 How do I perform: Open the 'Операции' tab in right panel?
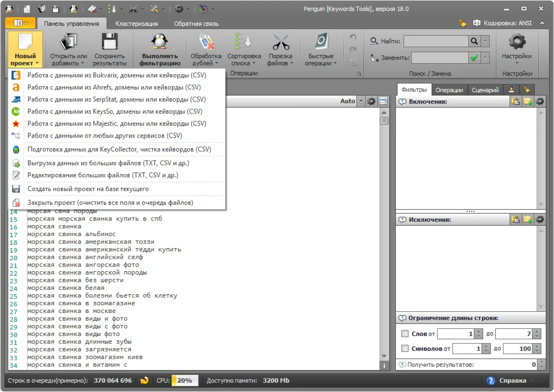tap(449, 90)
